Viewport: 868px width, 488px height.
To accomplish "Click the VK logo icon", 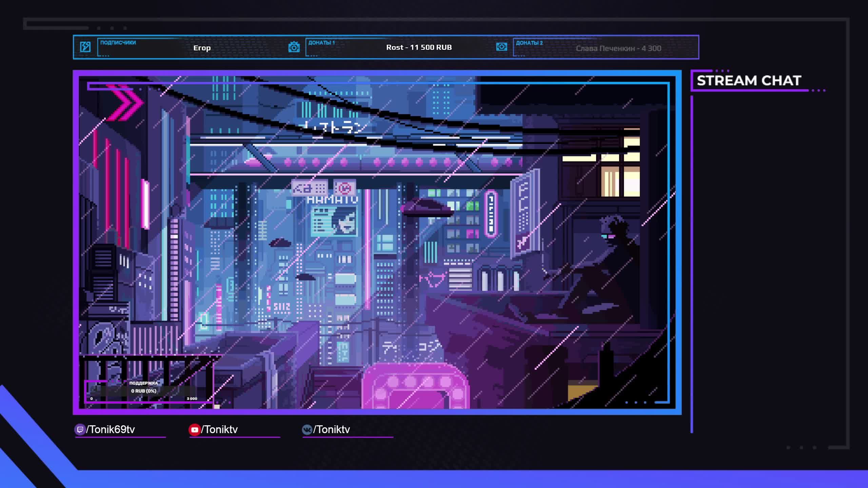I will (307, 430).
